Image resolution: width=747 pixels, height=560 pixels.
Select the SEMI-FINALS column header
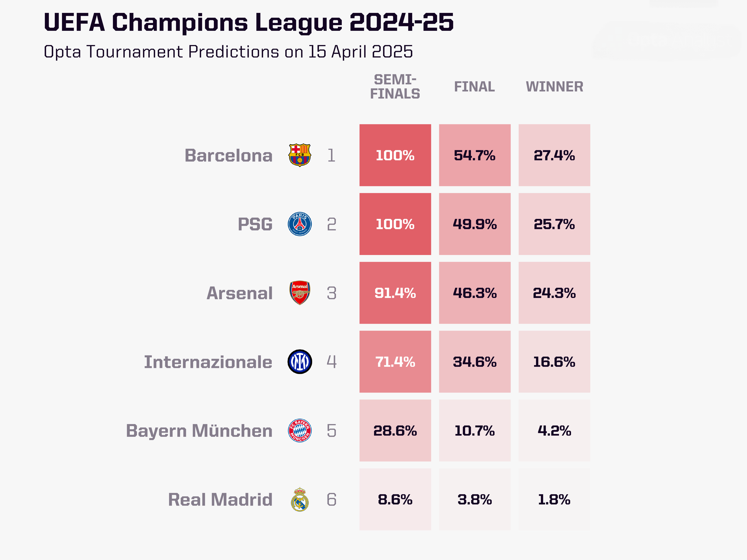coord(395,87)
